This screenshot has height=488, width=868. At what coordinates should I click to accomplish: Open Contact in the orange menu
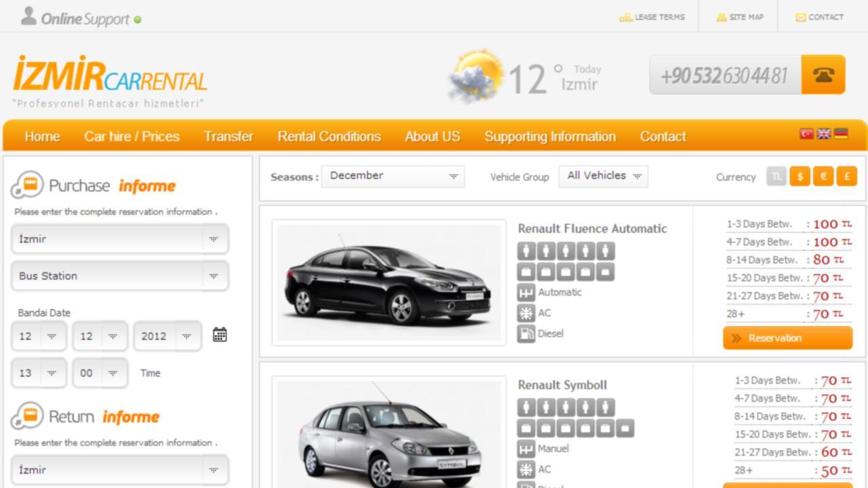click(x=663, y=136)
